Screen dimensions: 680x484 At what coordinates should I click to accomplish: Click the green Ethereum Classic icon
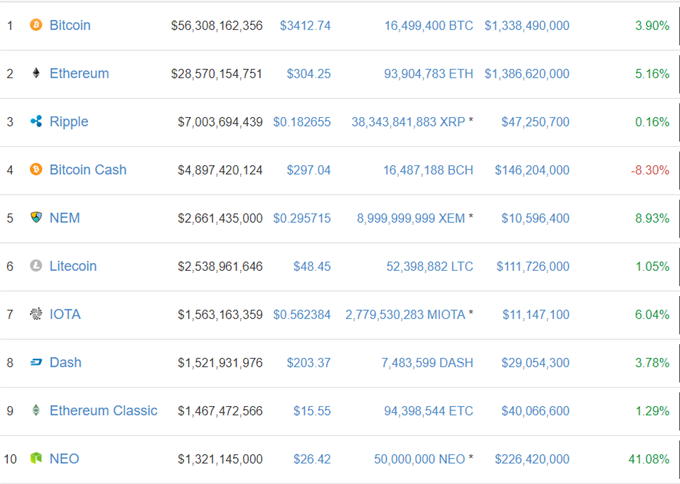[x=36, y=410]
